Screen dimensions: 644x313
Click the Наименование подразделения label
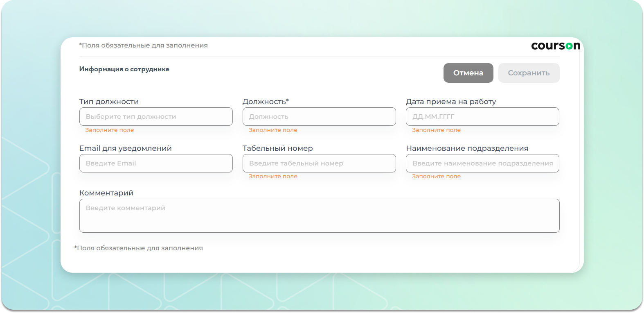[467, 148]
